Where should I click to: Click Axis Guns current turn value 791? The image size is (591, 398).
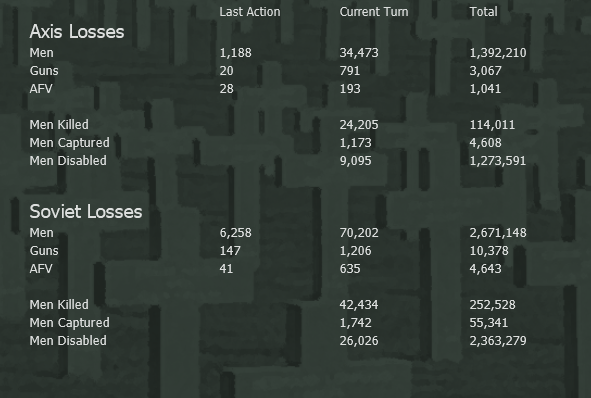[349, 71]
